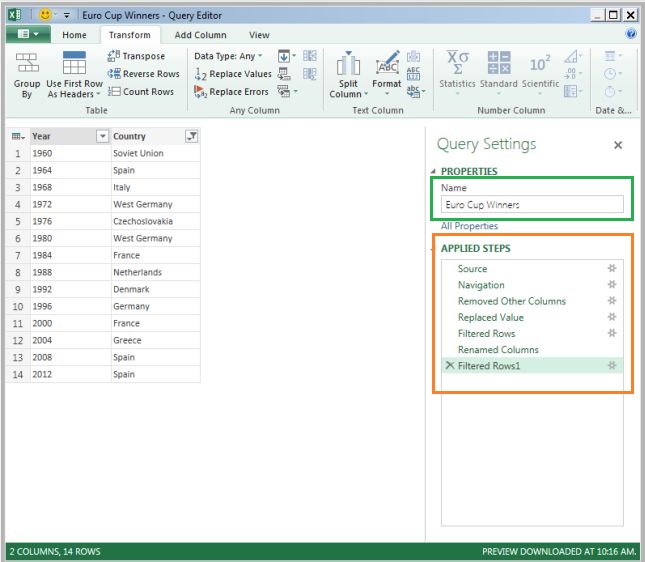Click the All Properties link
645x562 pixels.
pos(469,226)
